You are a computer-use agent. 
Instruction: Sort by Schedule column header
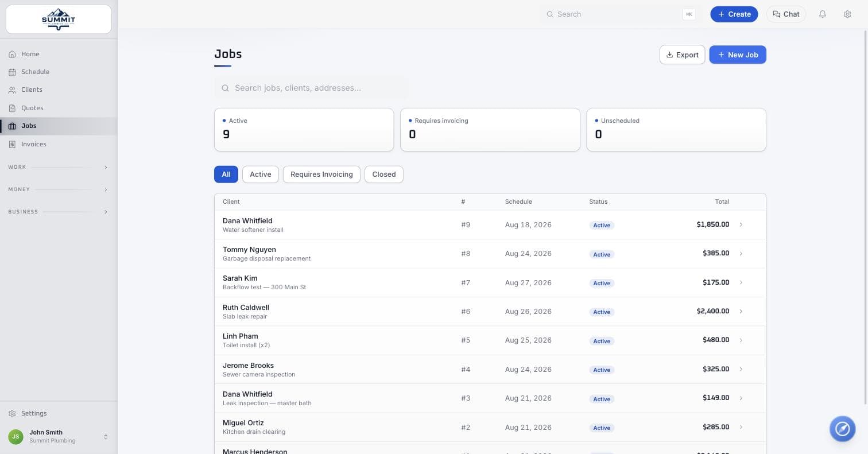tap(518, 201)
